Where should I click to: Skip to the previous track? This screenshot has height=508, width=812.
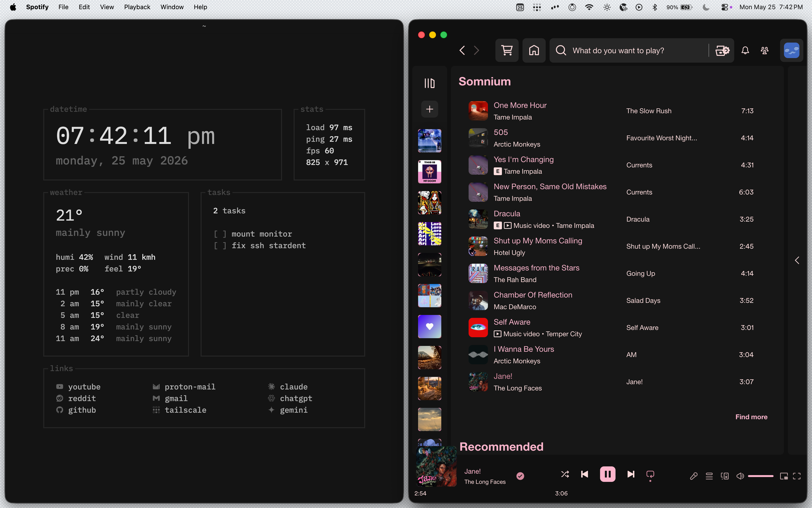(584, 474)
